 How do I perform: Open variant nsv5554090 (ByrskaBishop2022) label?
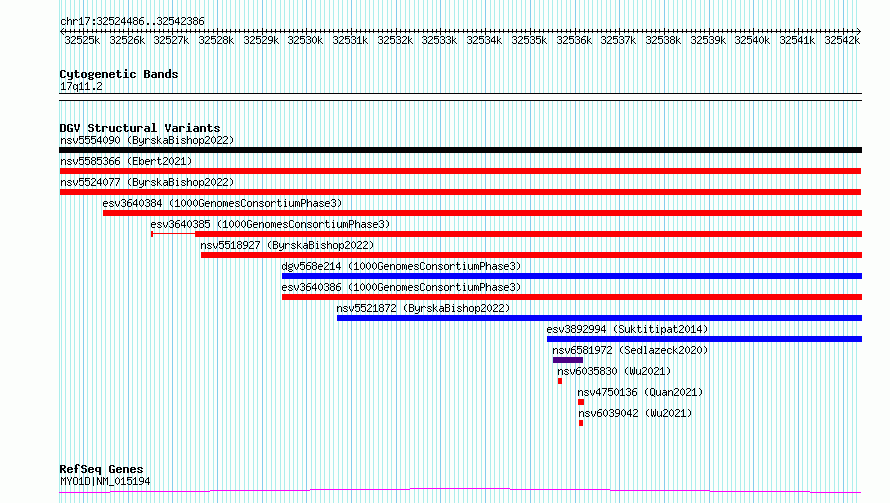pyautogui.click(x=147, y=140)
